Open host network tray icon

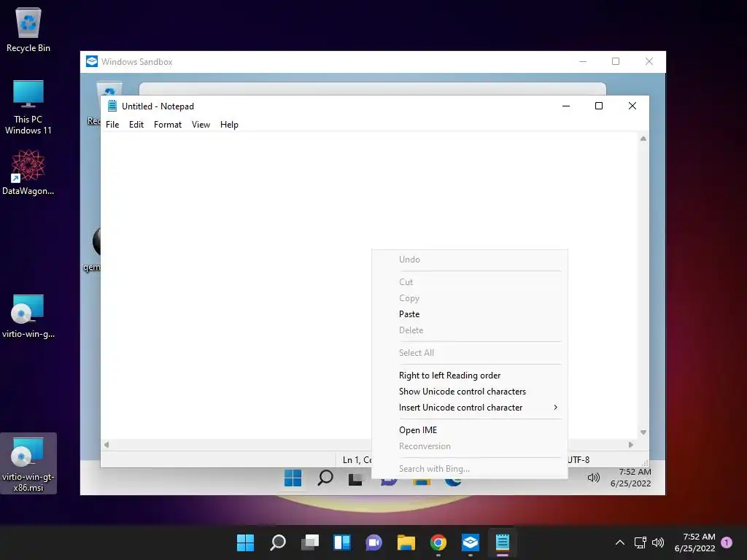(640, 542)
